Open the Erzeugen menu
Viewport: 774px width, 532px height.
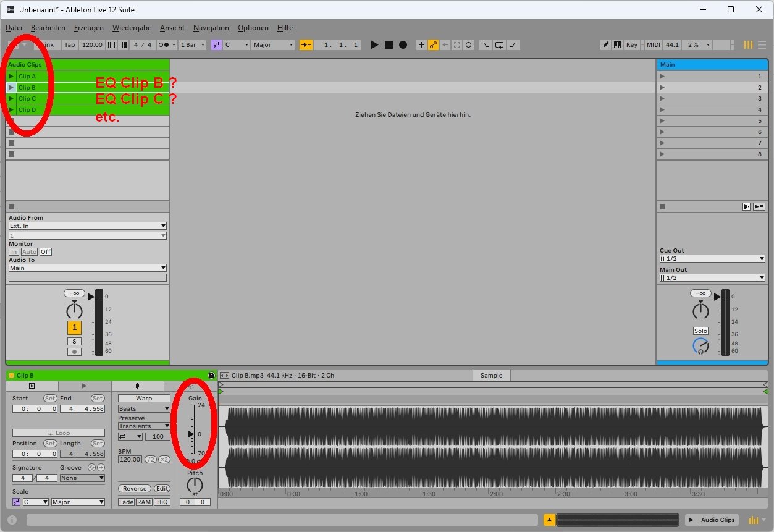[89, 28]
